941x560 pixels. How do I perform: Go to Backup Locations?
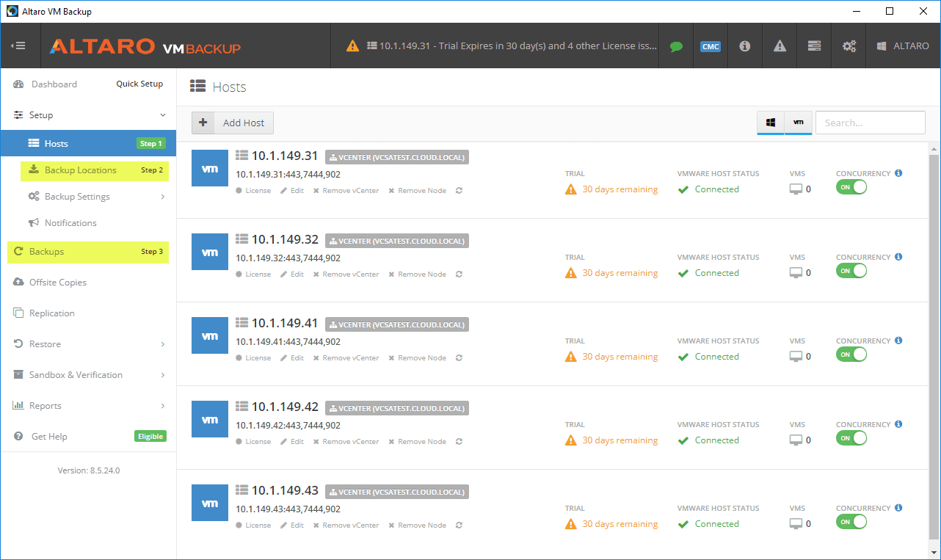click(x=95, y=170)
